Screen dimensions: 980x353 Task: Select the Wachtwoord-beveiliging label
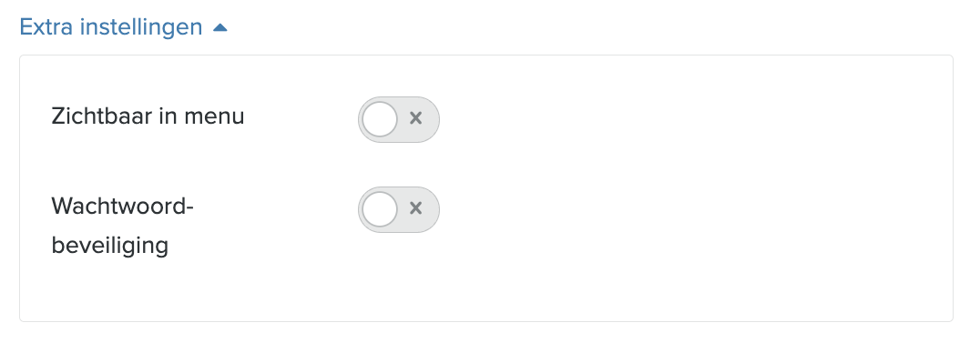[122, 226]
